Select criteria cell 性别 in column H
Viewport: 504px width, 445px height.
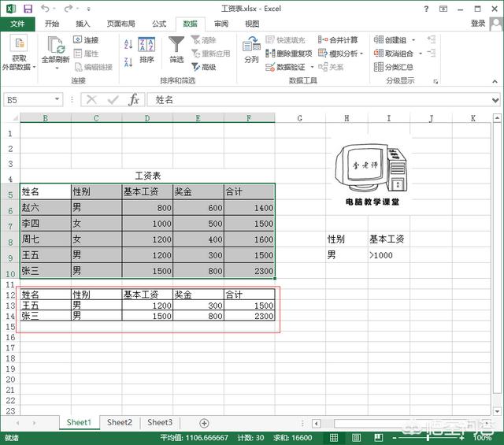coord(346,239)
